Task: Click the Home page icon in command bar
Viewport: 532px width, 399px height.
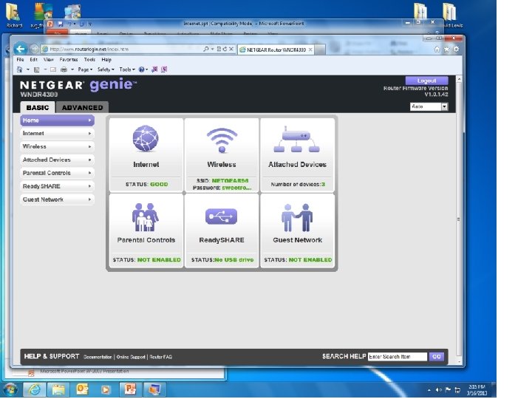Action: pos(19,69)
